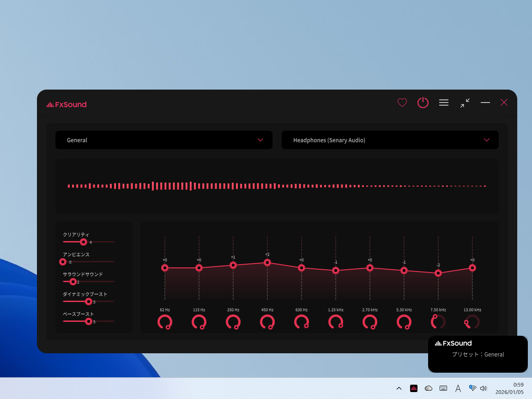The height and width of the screenshot is (399, 532).
Task: Switch FxSound to compact view
Action: tap(465, 103)
